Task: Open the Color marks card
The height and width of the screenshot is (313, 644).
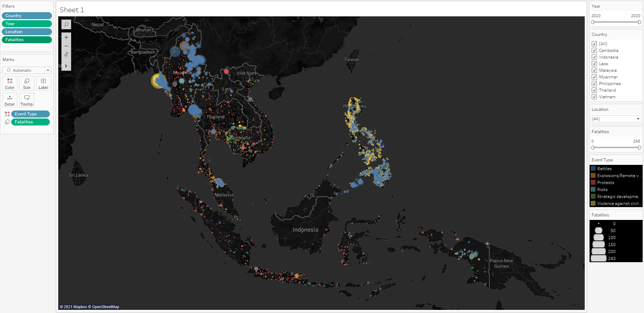Action: pyautogui.click(x=10, y=84)
